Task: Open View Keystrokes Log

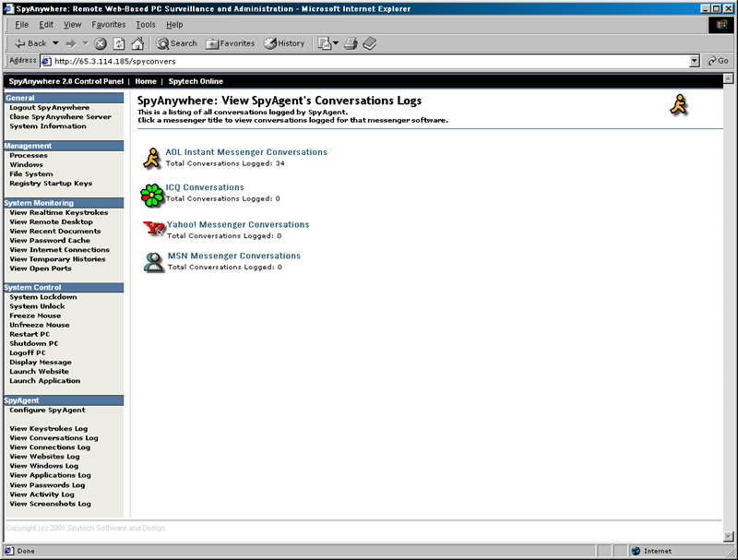Action: click(49, 429)
